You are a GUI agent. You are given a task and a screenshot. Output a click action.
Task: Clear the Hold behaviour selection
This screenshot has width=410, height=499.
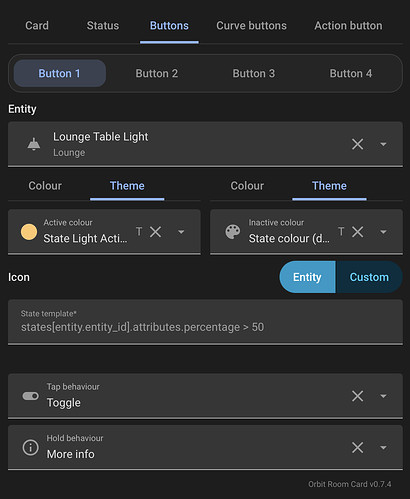(357, 447)
